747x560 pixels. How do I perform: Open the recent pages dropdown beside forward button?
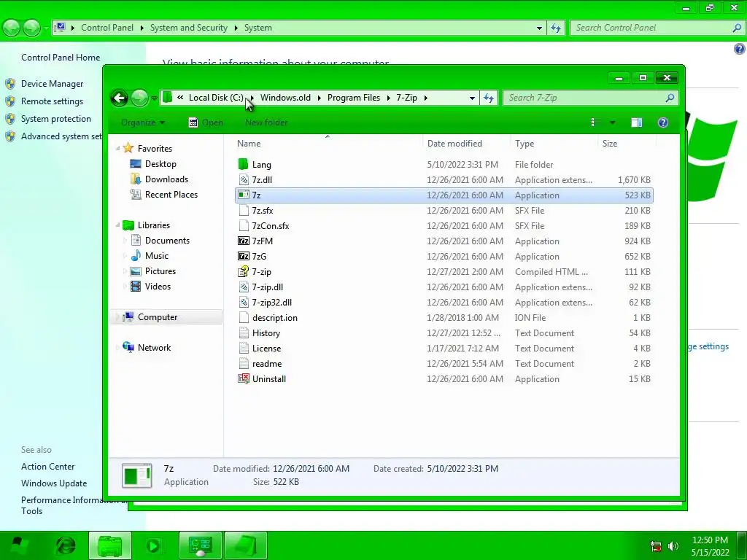[154, 98]
